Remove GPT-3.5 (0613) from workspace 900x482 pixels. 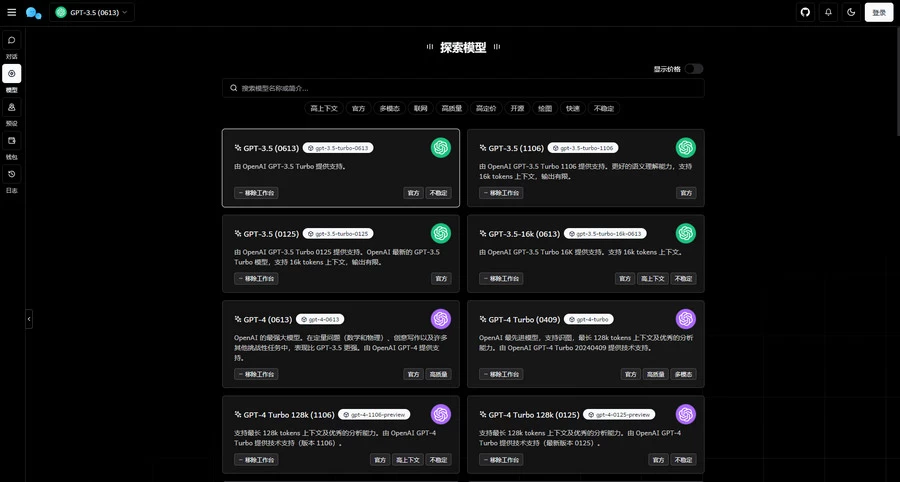(256, 193)
